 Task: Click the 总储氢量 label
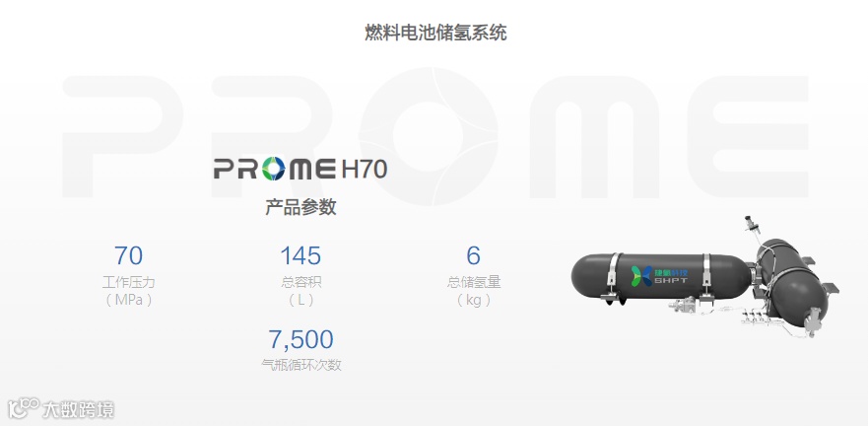pos(474,282)
